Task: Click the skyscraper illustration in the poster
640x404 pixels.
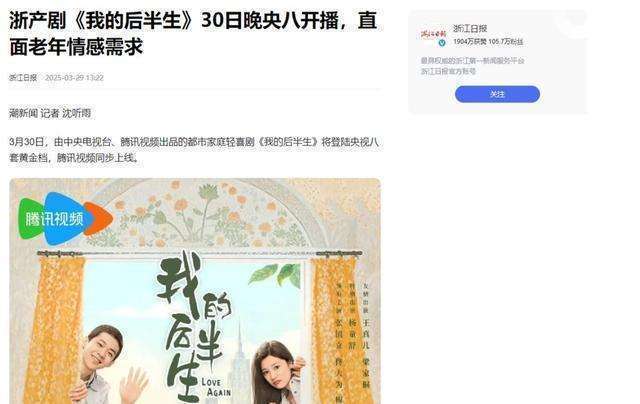Action: tap(239, 361)
